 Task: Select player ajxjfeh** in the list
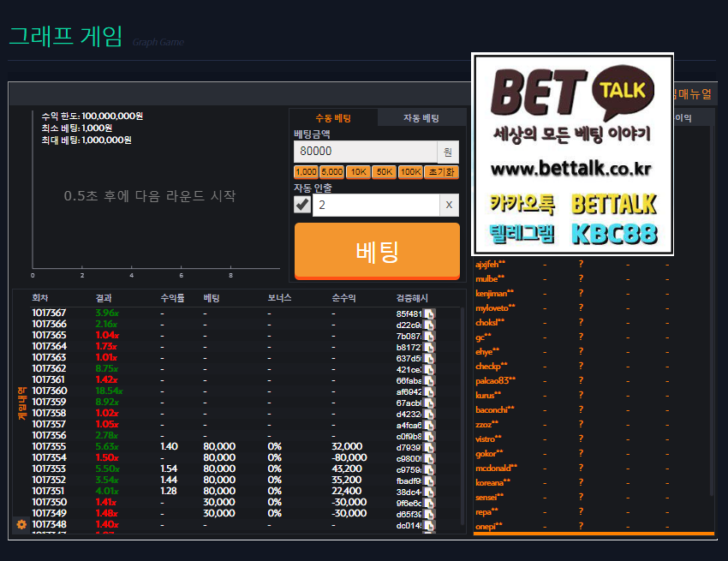(x=490, y=265)
